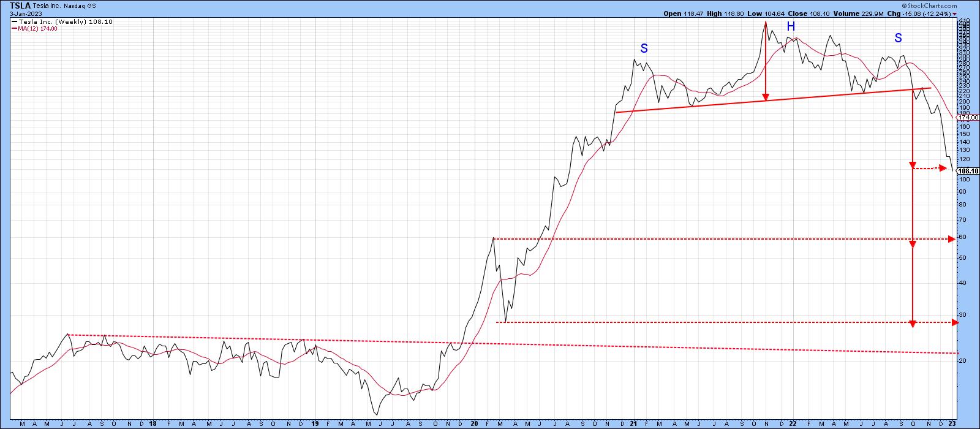This screenshot has width=980, height=429.
Task: Click the year 21 label on the time axis
Action: 634,423
